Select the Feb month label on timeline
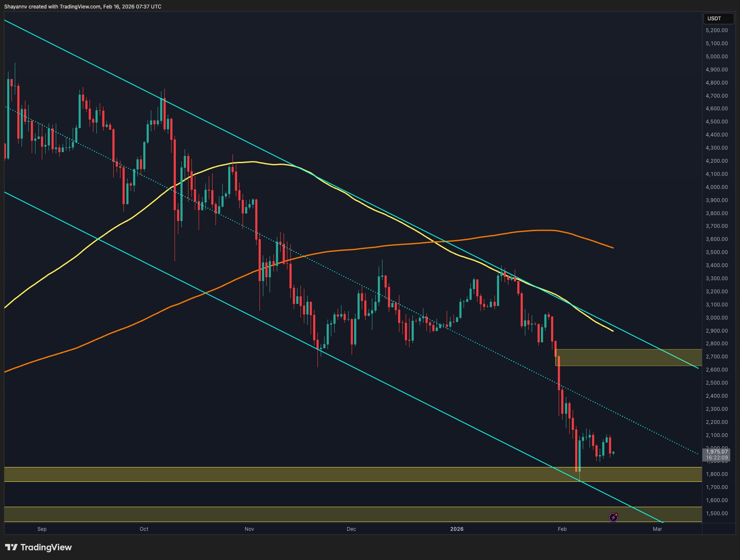 pos(562,529)
